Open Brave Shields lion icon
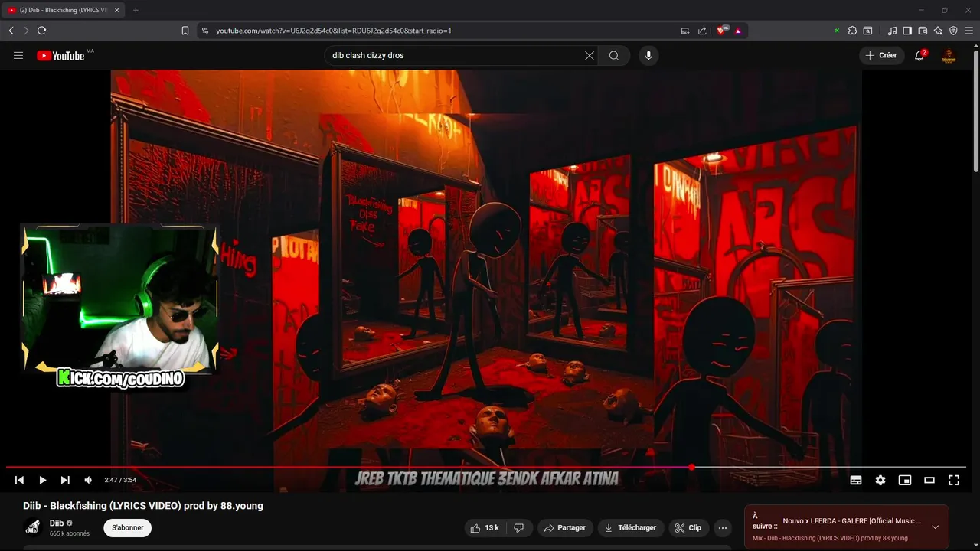980x551 pixels. [721, 31]
